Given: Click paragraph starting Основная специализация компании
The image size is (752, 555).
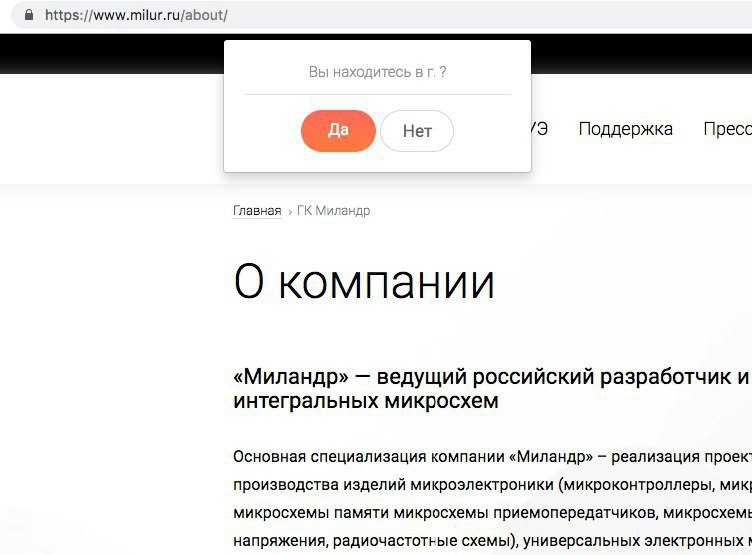Looking at the screenshot, I should coord(493,456).
